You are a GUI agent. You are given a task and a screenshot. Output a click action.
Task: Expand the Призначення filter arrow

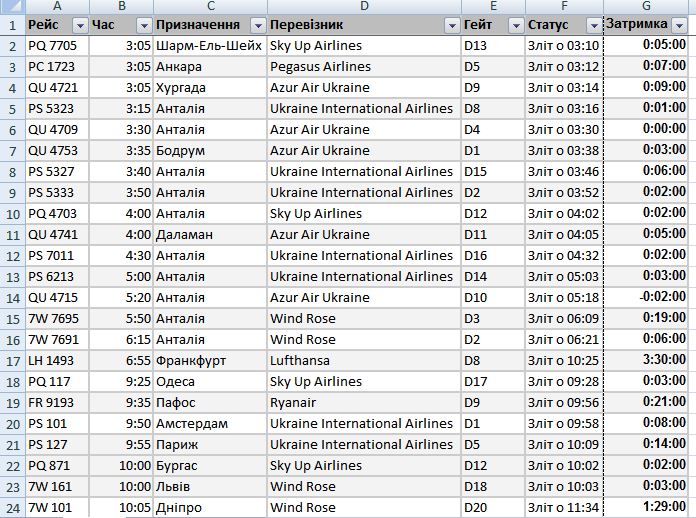[258, 25]
